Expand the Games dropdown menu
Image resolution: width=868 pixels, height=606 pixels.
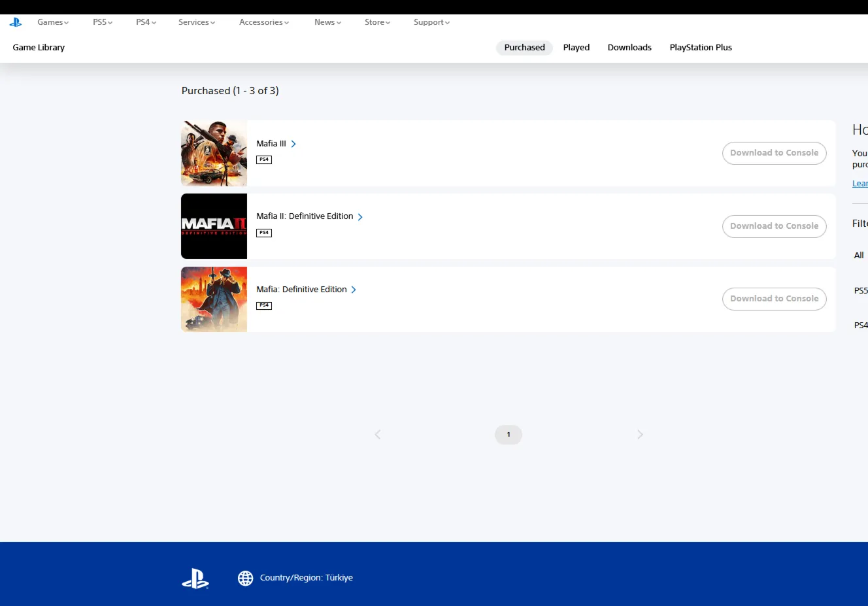(x=53, y=22)
